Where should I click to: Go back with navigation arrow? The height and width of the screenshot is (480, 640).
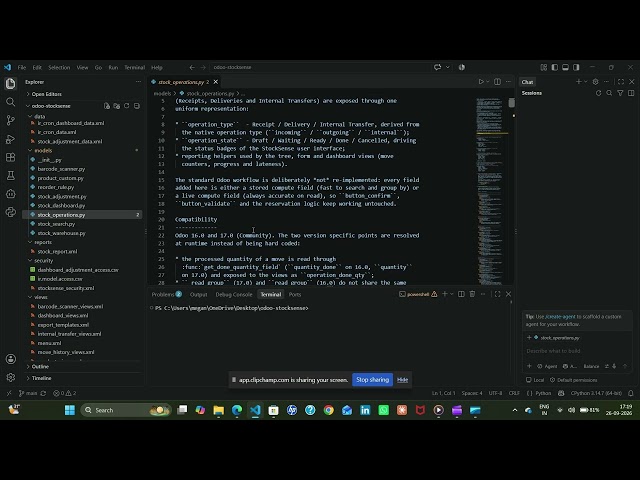click(192, 67)
